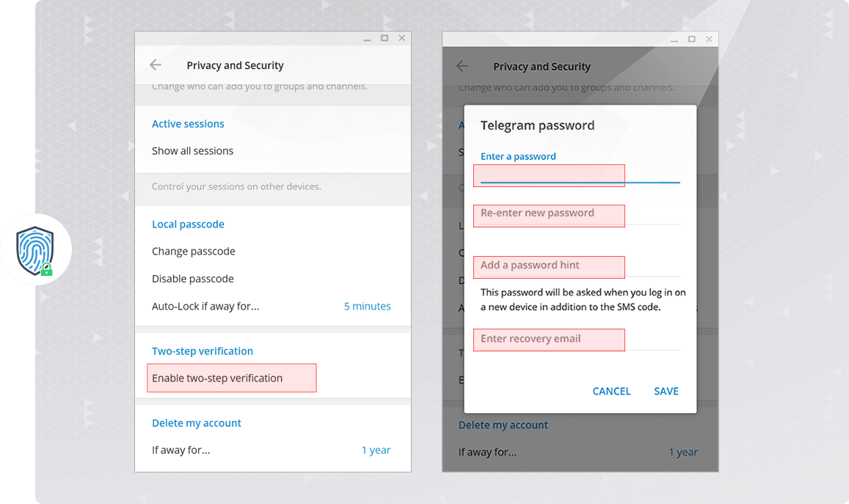Viewport: 849px width, 504px height.
Task: Minimize the right Telegram window
Action: click(674, 40)
